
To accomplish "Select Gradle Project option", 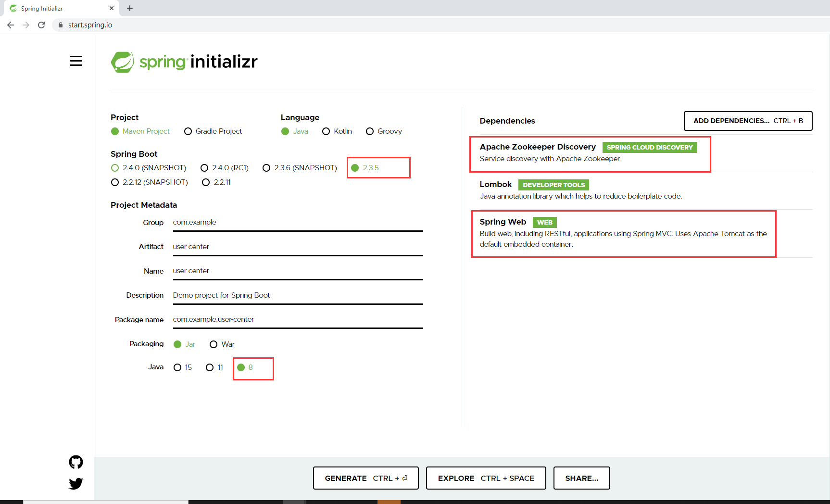I will click(213, 131).
